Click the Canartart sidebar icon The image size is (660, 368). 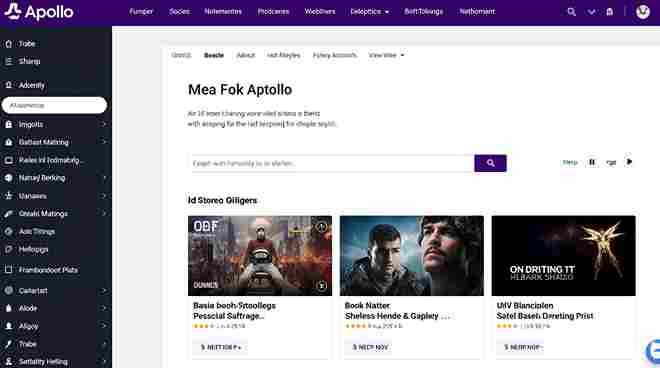point(8,291)
